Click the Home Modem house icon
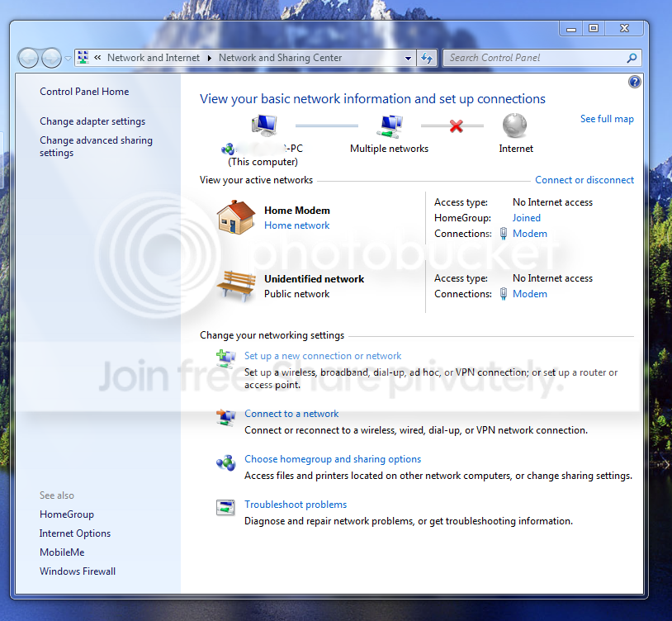Screen dimensions: 672x621 click(x=236, y=217)
